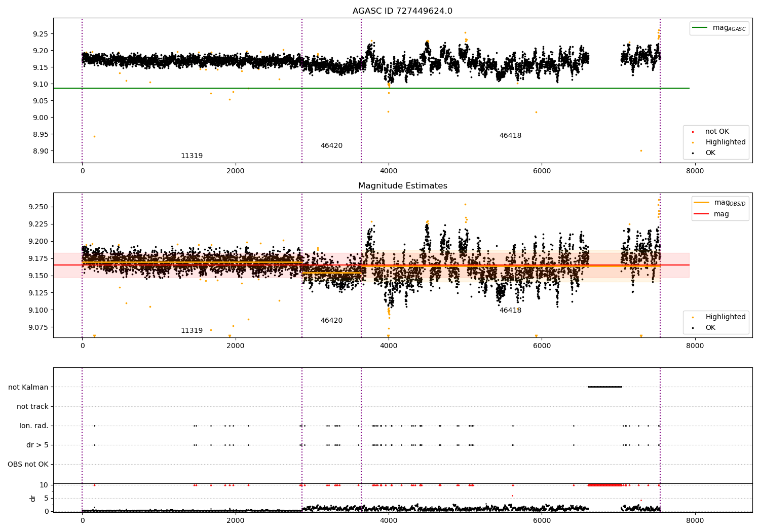The width and height of the screenshot is (760, 532).
Task: Click the "9.20" tick on the top plot's y-axis
Action: [41, 51]
